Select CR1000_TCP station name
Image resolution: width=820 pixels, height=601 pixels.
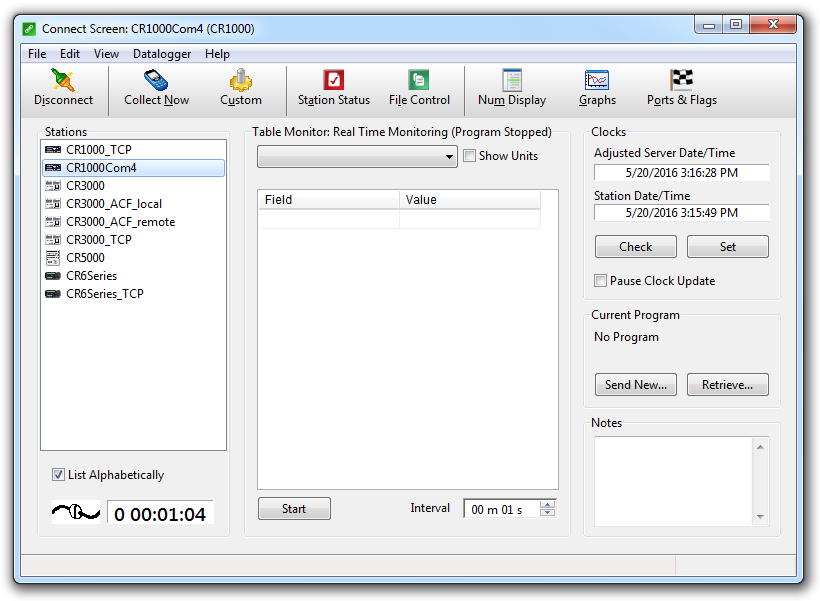click(99, 150)
